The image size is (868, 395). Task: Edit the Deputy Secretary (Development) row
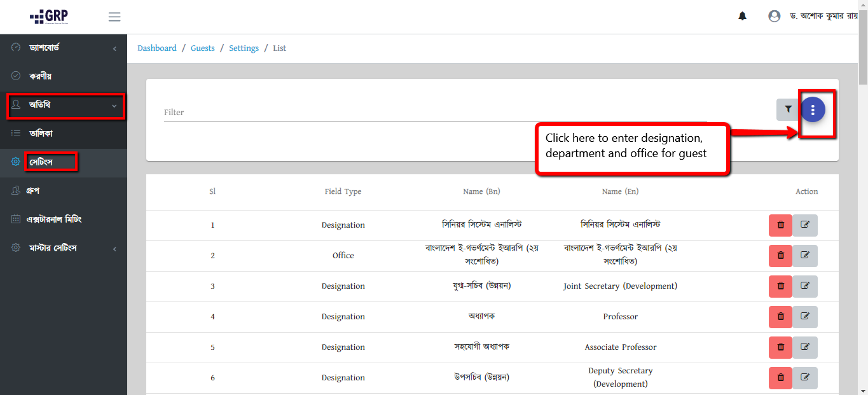pos(805,378)
